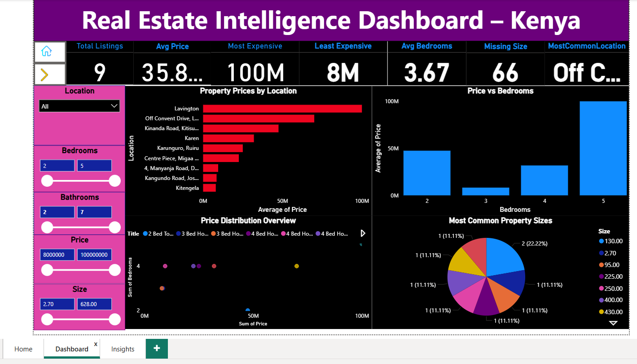Select the Lavington bar in price chart
This screenshot has width=637, height=364.
[282, 109]
